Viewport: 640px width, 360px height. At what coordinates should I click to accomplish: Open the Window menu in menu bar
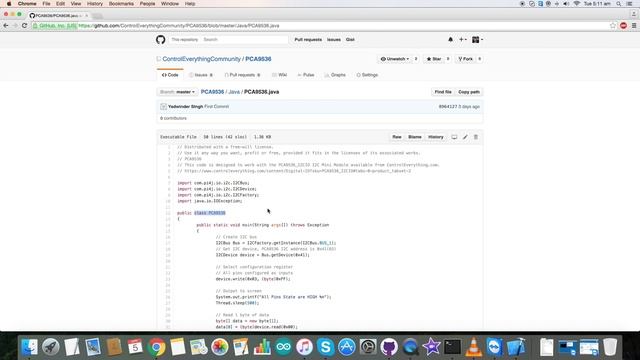tap(170, 4)
